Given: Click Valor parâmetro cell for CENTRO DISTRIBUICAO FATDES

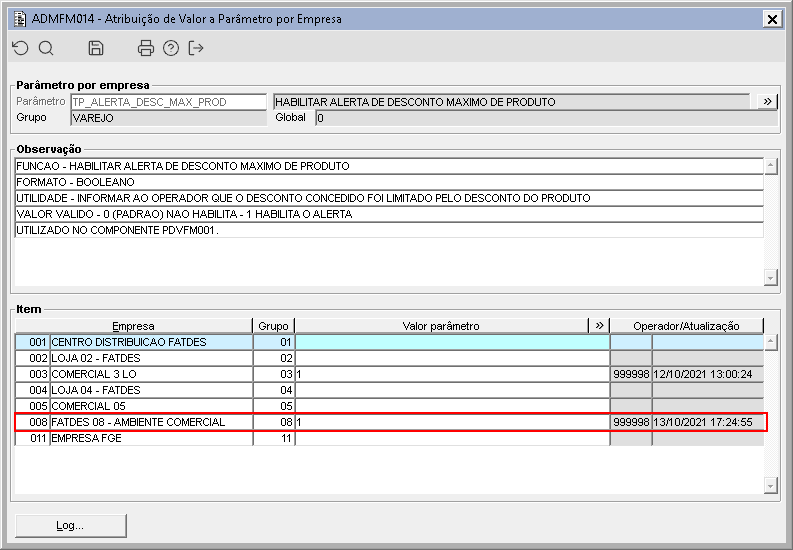Looking at the screenshot, I should [453, 342].
